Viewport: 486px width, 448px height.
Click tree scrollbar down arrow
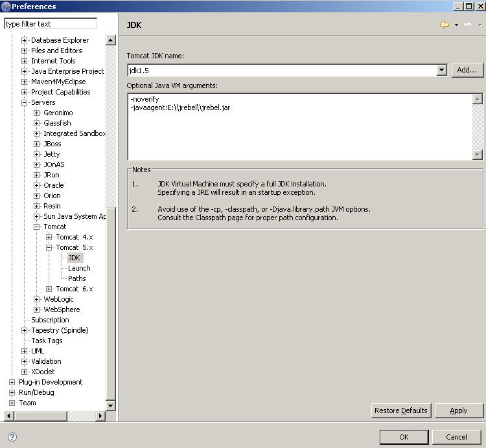coord(111,405)
